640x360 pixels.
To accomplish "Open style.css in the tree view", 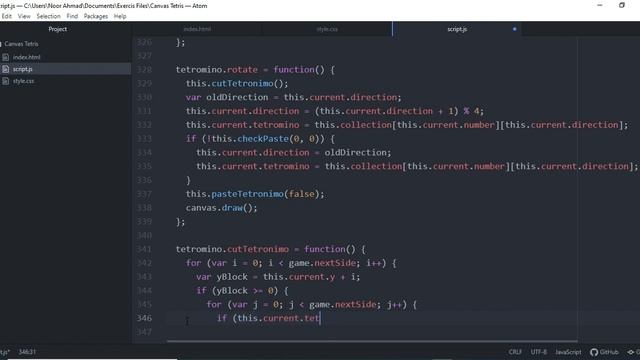I will [23, 81].
